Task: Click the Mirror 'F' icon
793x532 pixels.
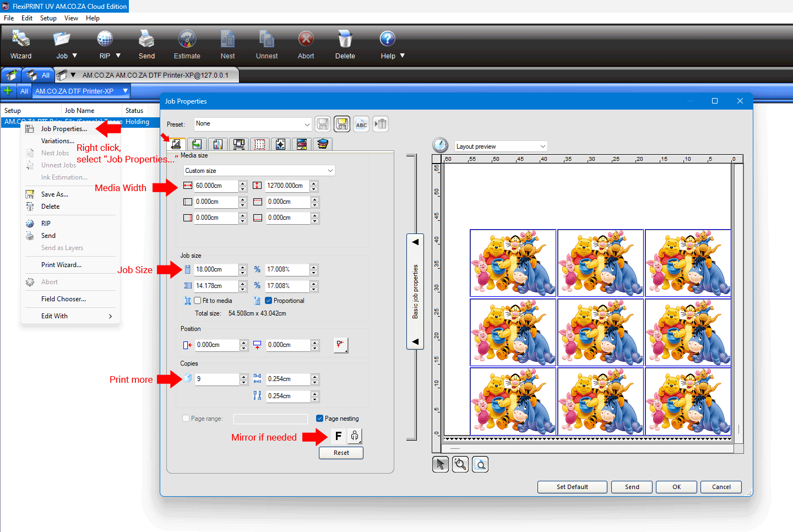Action: (338, 436)
